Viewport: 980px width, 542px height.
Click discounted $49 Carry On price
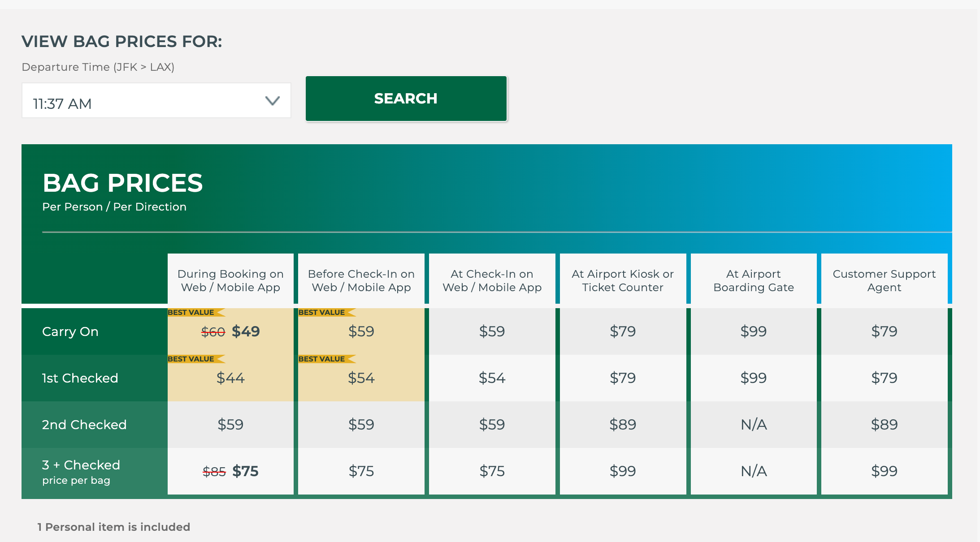tap(246, 331)
